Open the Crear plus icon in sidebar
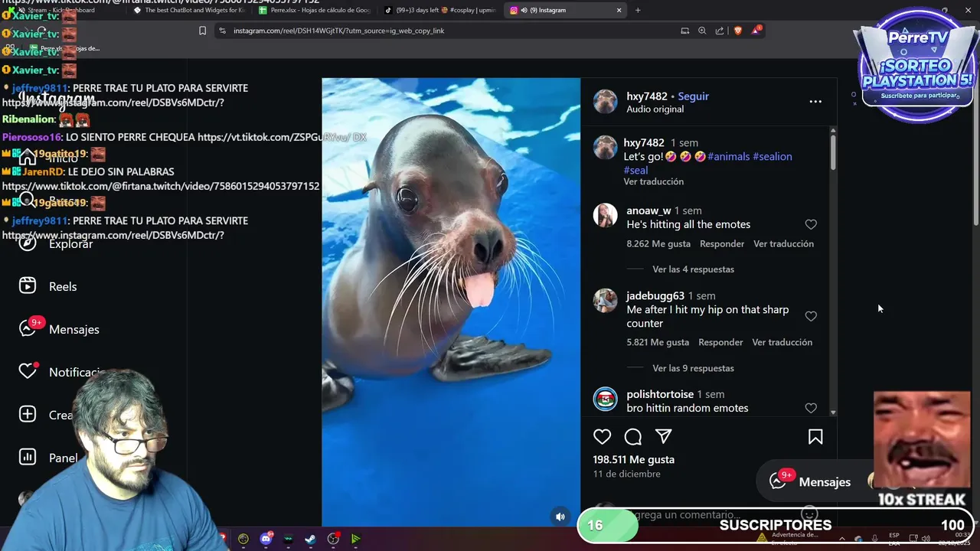Viewport: 980px width, 551px height. tap(28, 414)
